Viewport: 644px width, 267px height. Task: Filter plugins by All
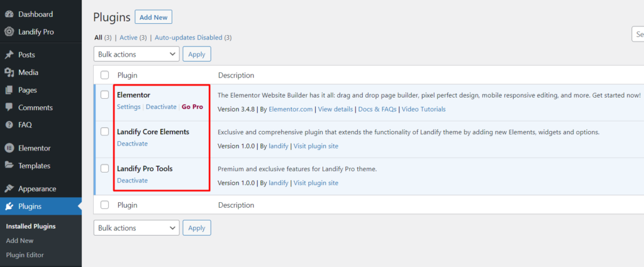98,38
